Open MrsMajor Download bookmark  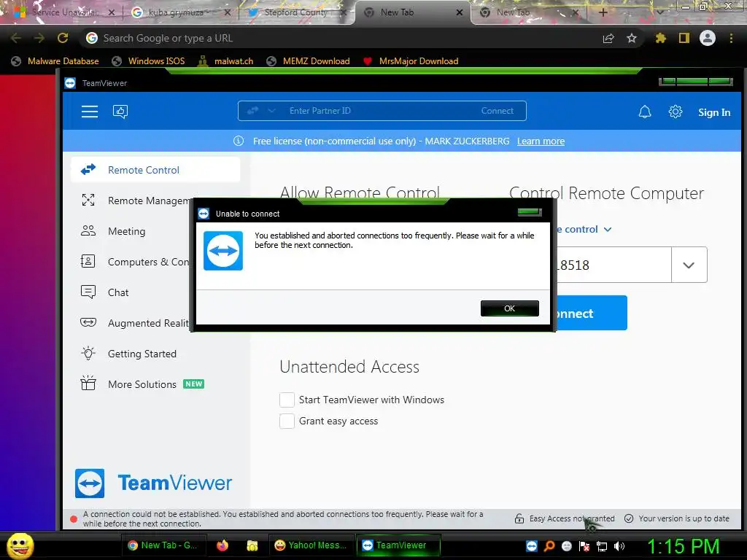411,61
